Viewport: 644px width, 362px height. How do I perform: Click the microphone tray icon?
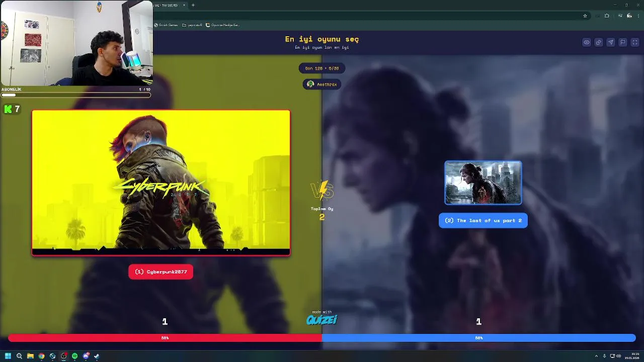click(604, 356)
